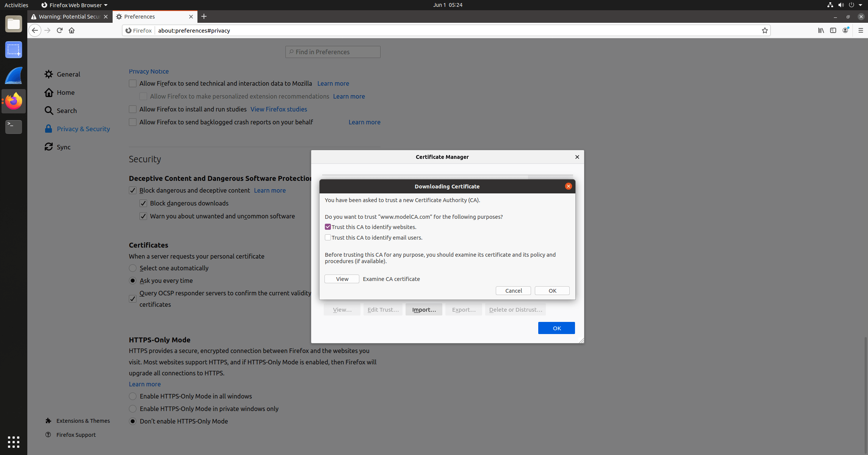Open the system status menu arrow
868x455 pixels.
point(860,5)
